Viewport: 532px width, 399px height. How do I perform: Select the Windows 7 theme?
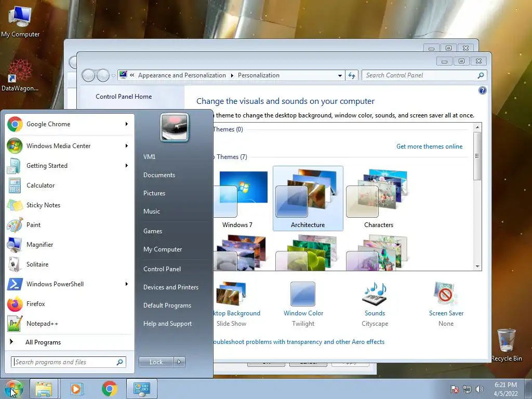[241, 198]
